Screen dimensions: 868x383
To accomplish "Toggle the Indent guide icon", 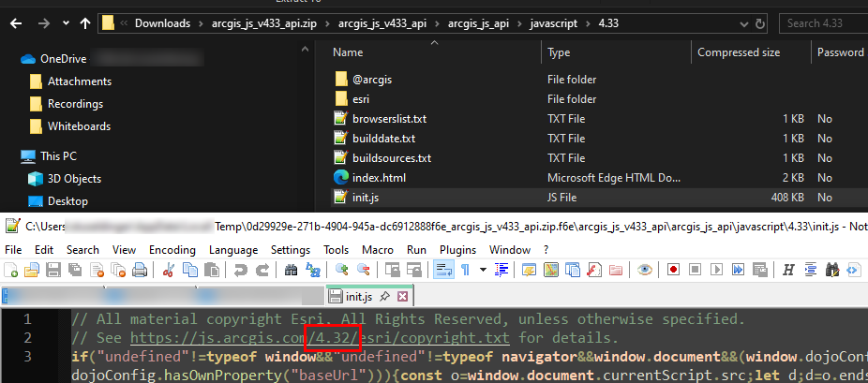I will tap(501, 270).
